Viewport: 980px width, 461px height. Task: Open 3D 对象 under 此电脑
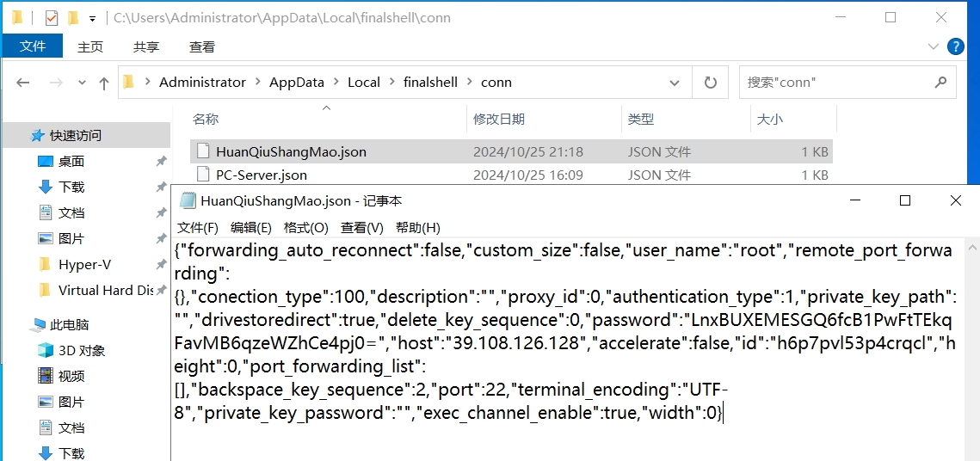click(82, 350)
